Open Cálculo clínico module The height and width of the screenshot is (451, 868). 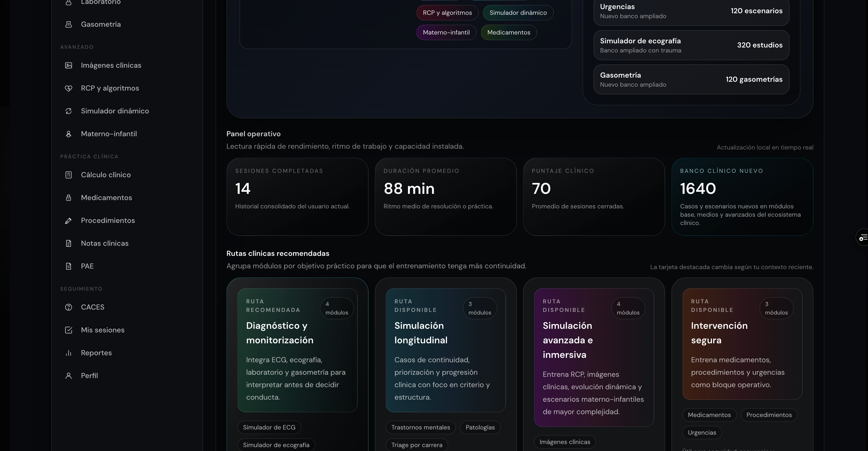point(127,175)
